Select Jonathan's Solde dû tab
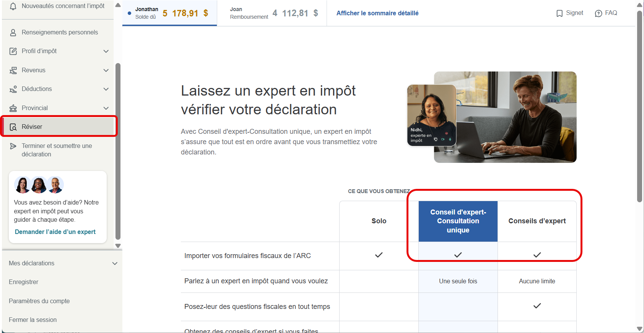 [169, 13]
